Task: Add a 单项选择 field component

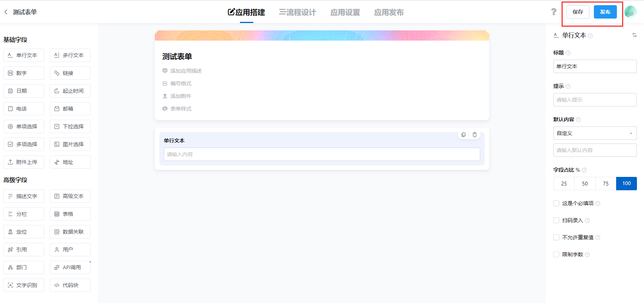Action: pyautogui.click(x=24, y=126)
